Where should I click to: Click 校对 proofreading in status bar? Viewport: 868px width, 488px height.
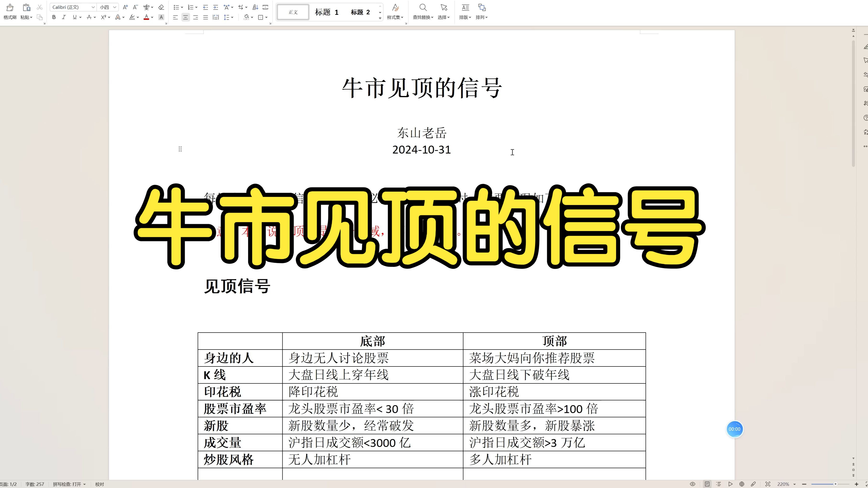[x=100, y=484]
